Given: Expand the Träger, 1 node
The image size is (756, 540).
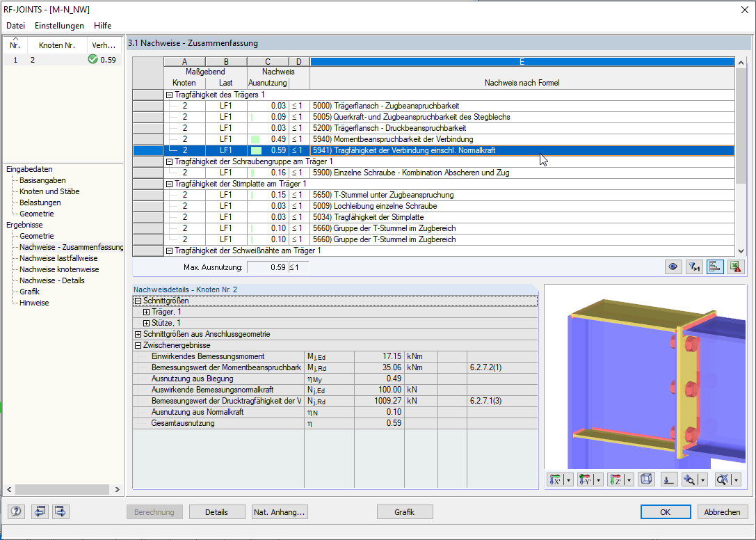Looking at the screenshot, I should click(x=146, y=312).
